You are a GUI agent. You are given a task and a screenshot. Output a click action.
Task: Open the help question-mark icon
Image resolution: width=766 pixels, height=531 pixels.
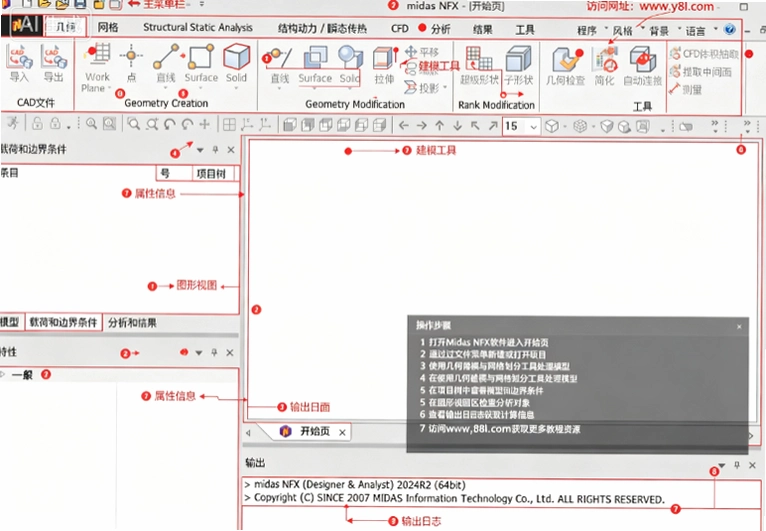coord(729,29)
